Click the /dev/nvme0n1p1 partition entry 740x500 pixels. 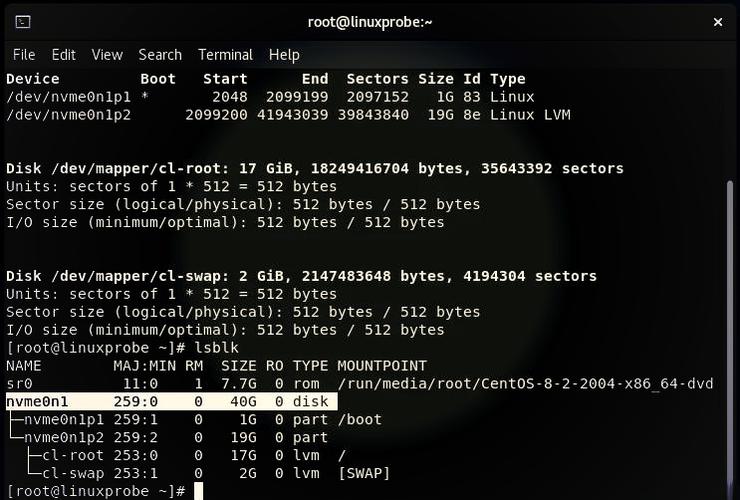point(65,97)
